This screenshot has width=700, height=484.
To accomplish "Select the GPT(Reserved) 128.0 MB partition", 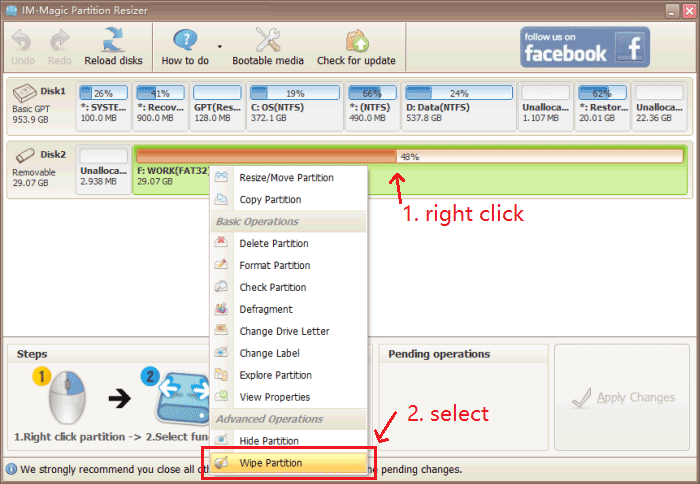I will 217,106.
